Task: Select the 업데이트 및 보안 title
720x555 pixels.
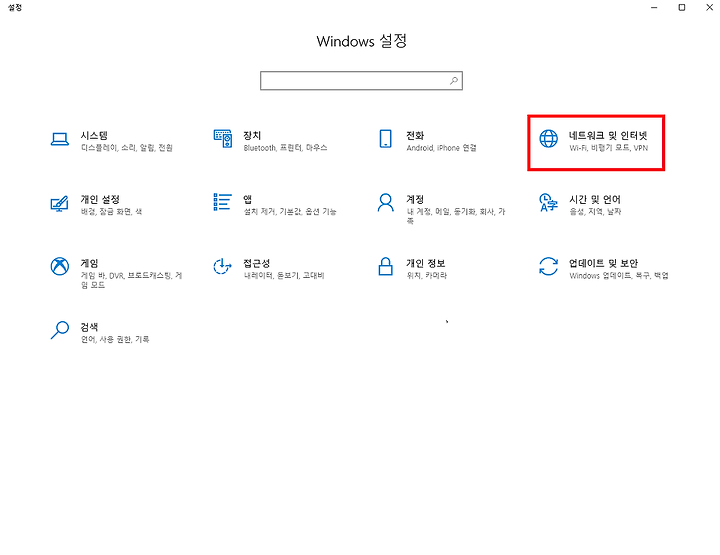Action: pos(604,263)
